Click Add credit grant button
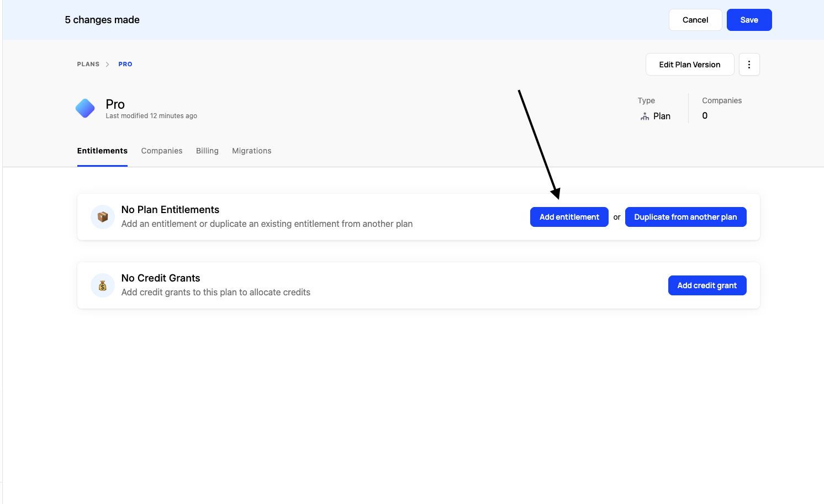 click(x=707, y=285)
